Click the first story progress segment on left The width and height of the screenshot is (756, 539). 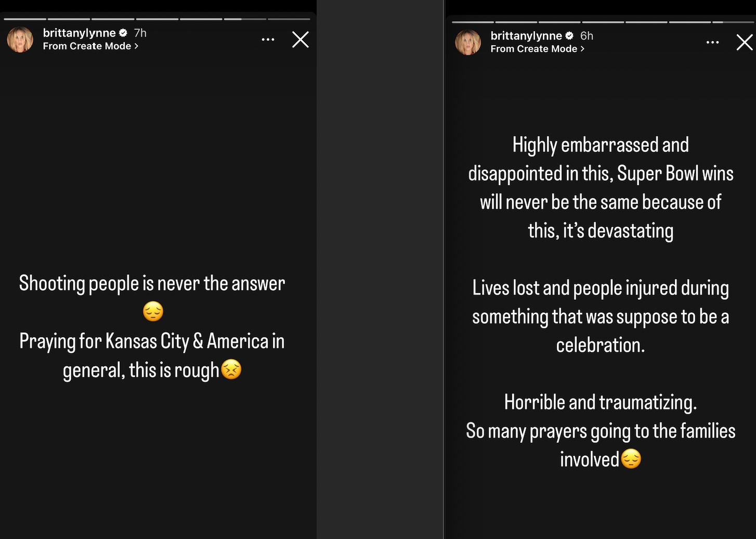pos(26,20)
